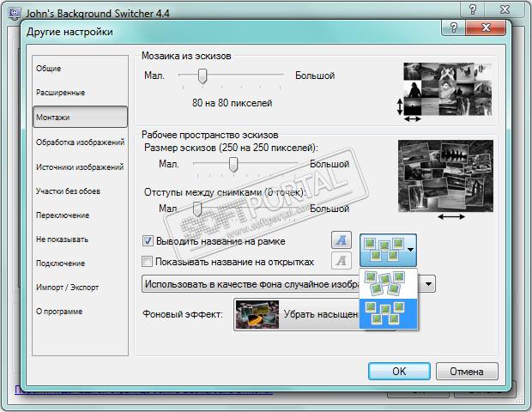
Task: Open Импорт / Экспорт section
Action: click(x=67, y=288)
